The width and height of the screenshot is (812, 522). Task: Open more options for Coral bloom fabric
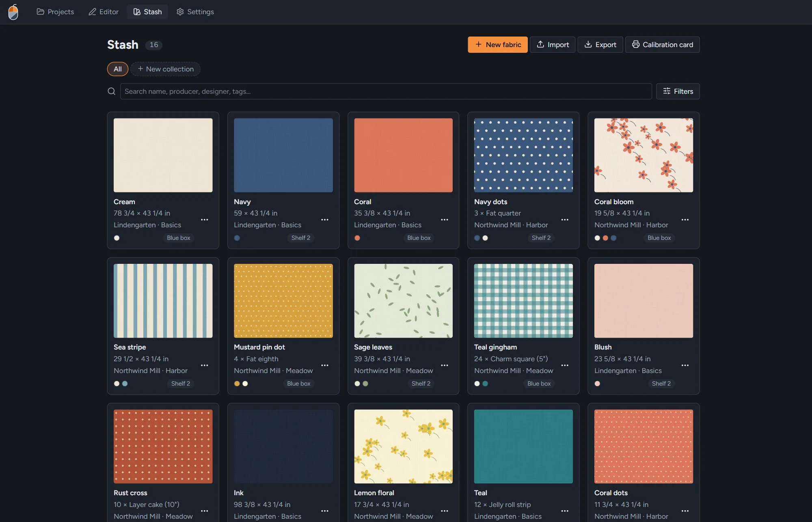(685, 220)
